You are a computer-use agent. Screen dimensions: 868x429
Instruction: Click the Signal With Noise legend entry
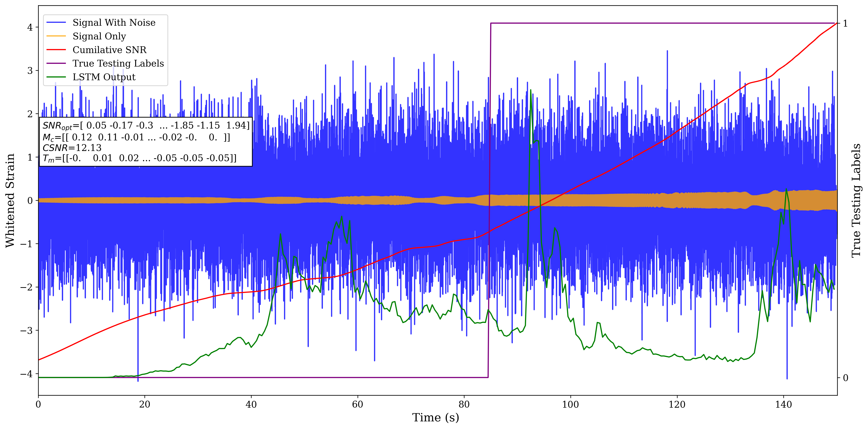tap(114, 23)
